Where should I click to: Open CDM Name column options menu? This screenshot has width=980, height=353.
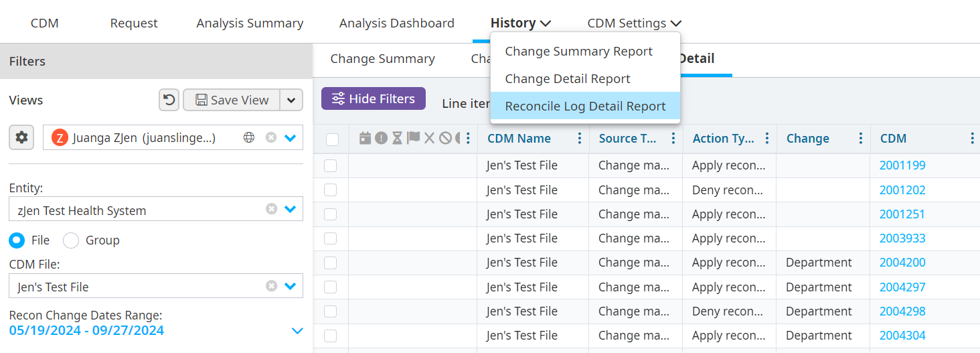(x=580, y=139)
